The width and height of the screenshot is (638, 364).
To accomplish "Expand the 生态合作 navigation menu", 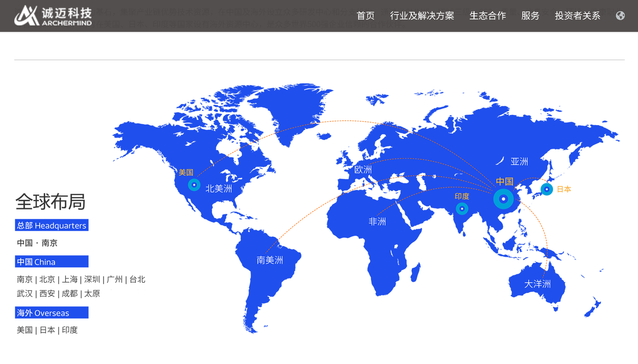I will (x=487, y=16).
